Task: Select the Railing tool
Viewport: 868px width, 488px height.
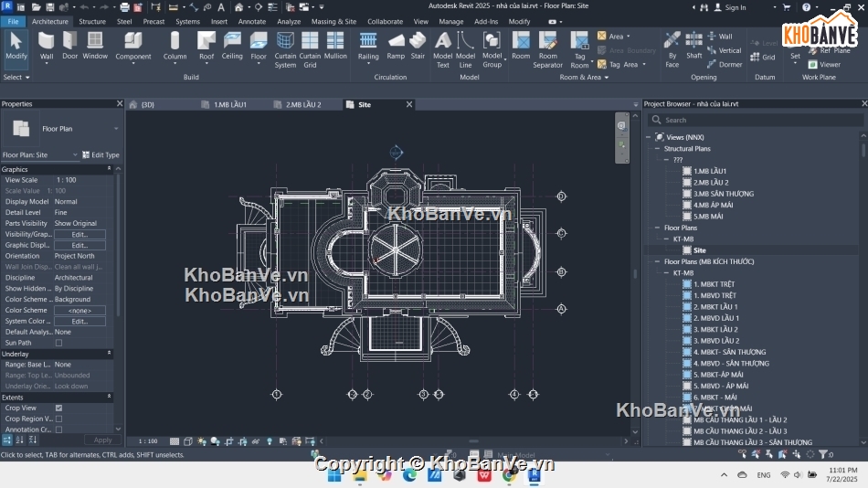Action: 368,48
